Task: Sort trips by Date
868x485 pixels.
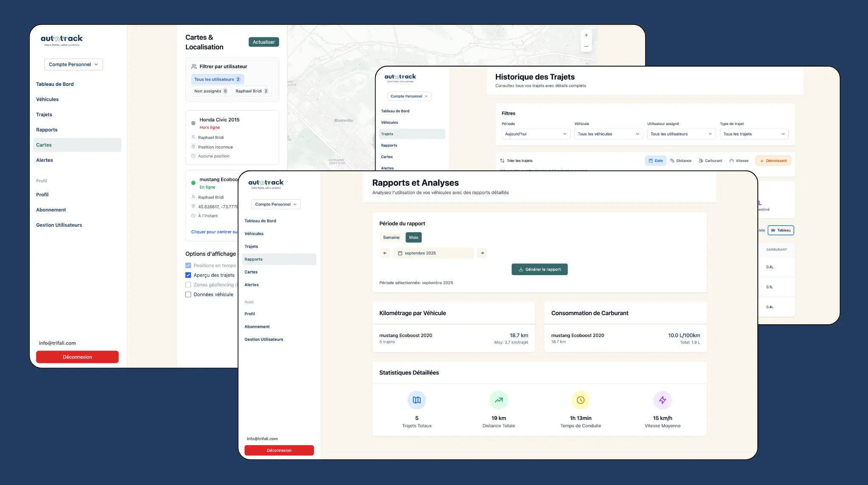Action: point(656,161)
